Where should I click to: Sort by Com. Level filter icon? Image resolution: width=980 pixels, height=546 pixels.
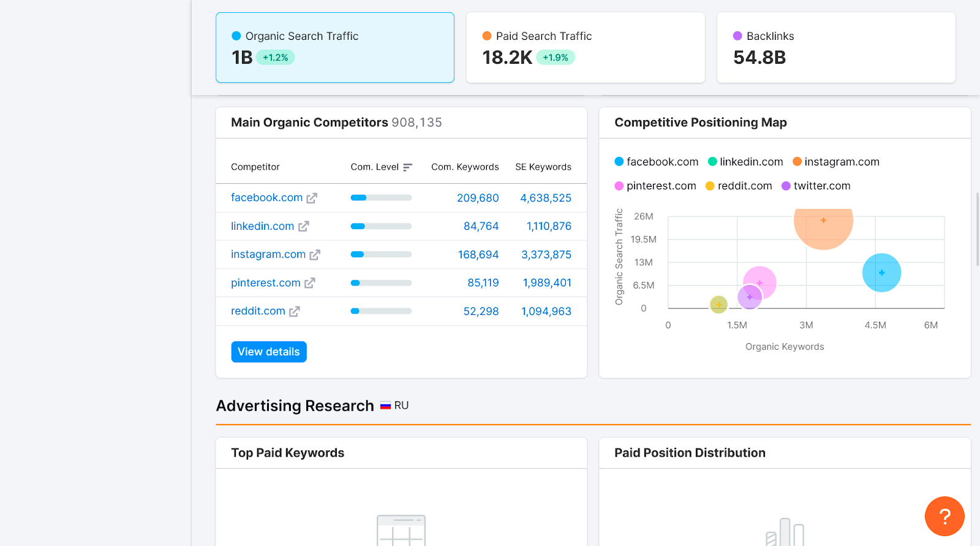407,167
